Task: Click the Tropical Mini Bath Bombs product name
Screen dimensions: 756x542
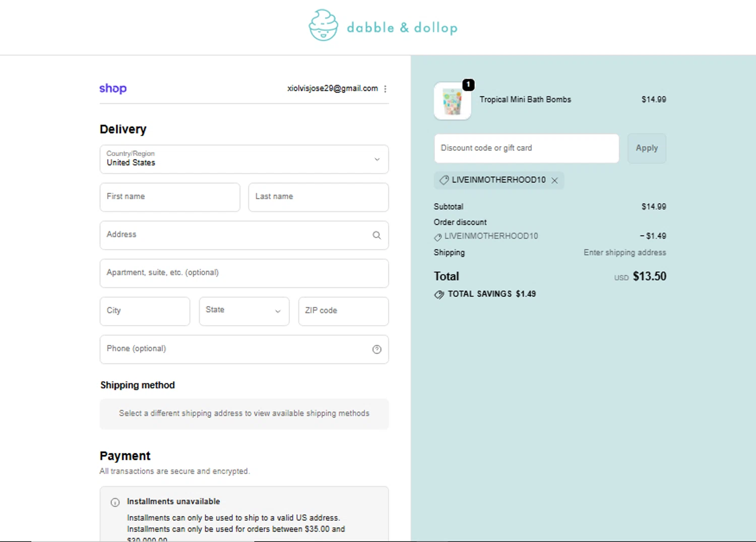Action: click(x=525, y=99)
